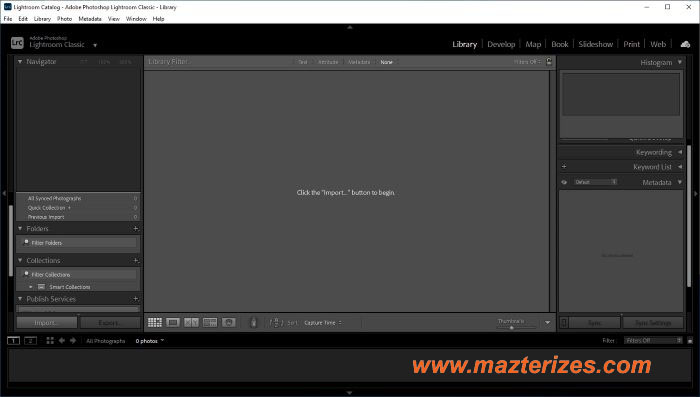Screen dimensions: 700x397
Task: Click the Lrc logo identity plate
Action: click(x=17, y=43)
